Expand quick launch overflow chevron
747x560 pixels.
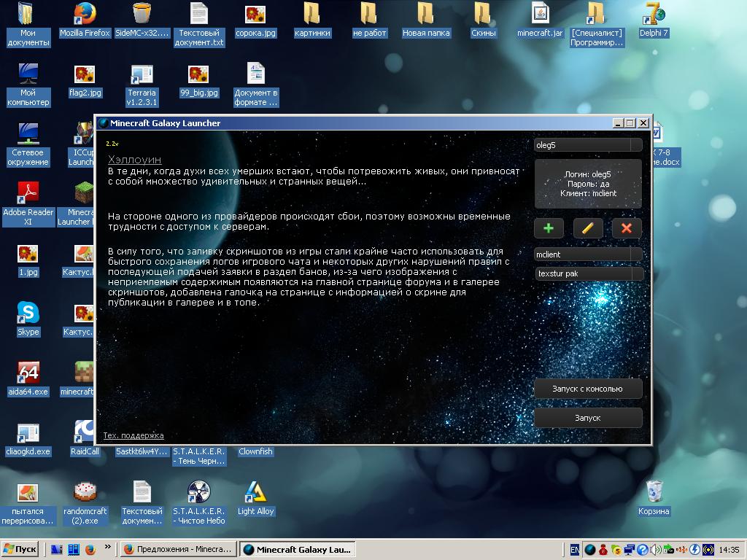(108, 547)
